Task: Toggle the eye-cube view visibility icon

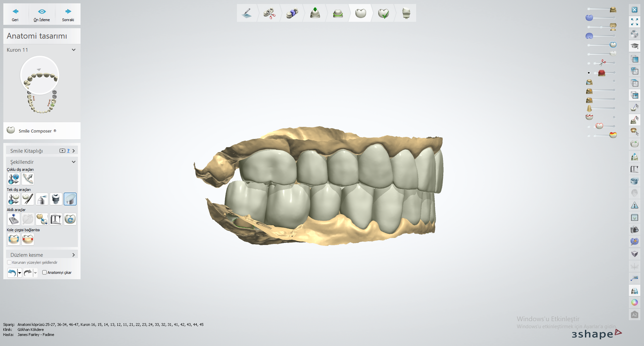Action: (634, 95)
